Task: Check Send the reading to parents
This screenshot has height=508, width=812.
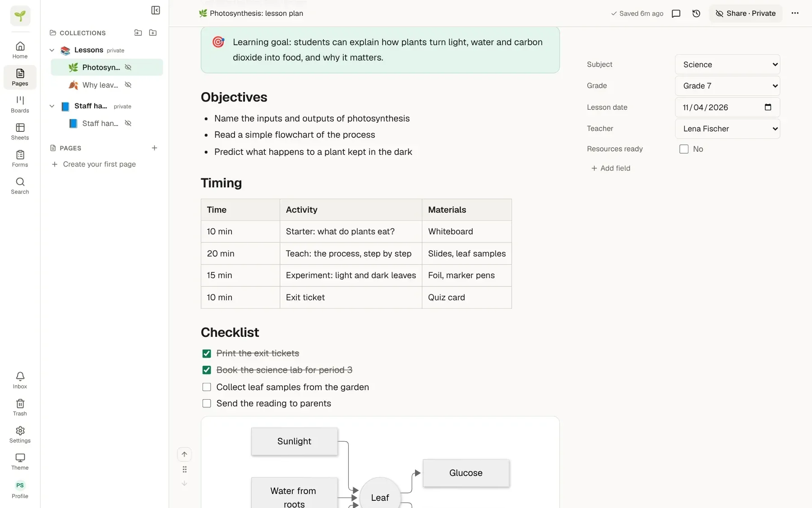Action: click(x=207, y=403)
